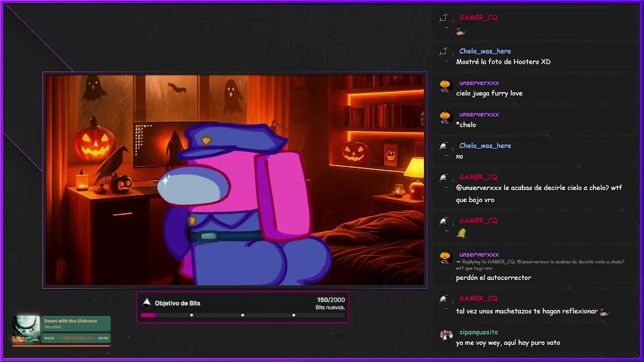Click the 'Disturbed' artist name

point(52,327)
